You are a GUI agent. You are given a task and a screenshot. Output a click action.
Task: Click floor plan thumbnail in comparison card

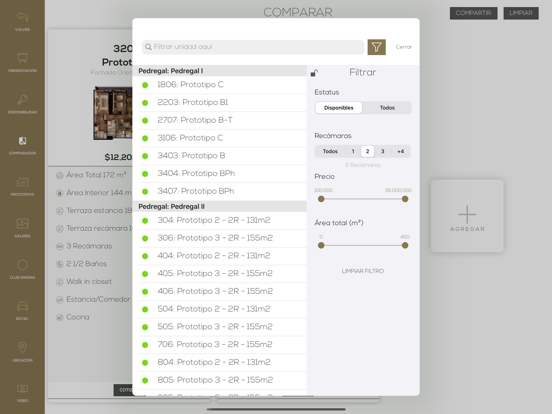[x=113, y=113]
